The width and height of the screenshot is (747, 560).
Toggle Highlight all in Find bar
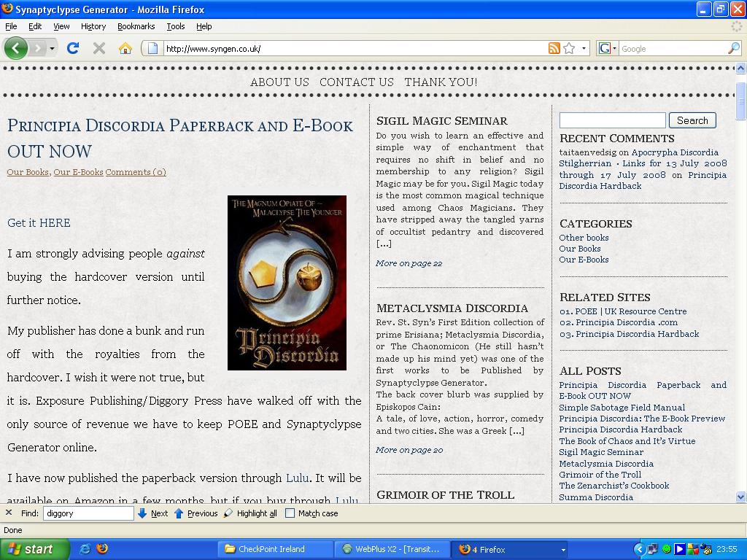pyautogui.click(x=251, y=513)
